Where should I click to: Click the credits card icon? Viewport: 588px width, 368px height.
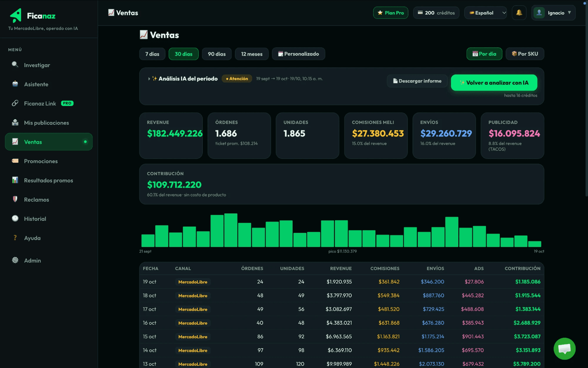tap(420, 13)
